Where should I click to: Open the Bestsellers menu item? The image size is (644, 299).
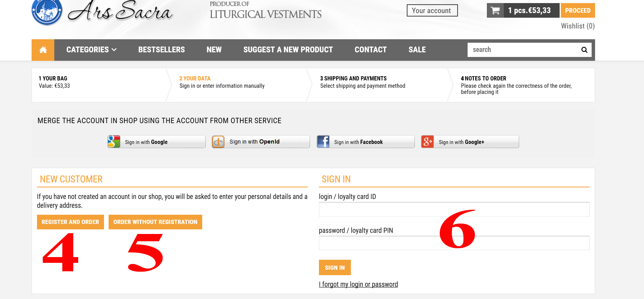click(x=161, y=50)
